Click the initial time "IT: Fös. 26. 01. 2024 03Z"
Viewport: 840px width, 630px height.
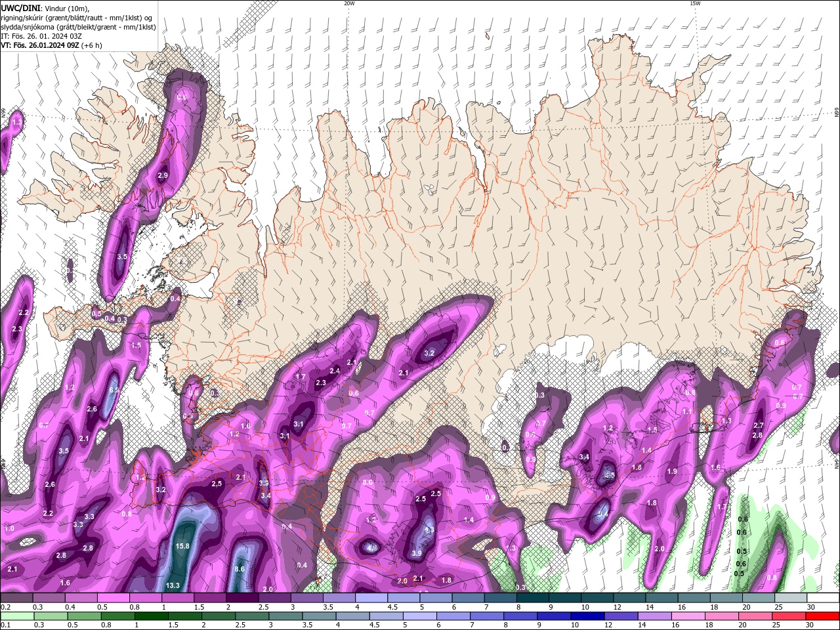click(x=41, y=36)
